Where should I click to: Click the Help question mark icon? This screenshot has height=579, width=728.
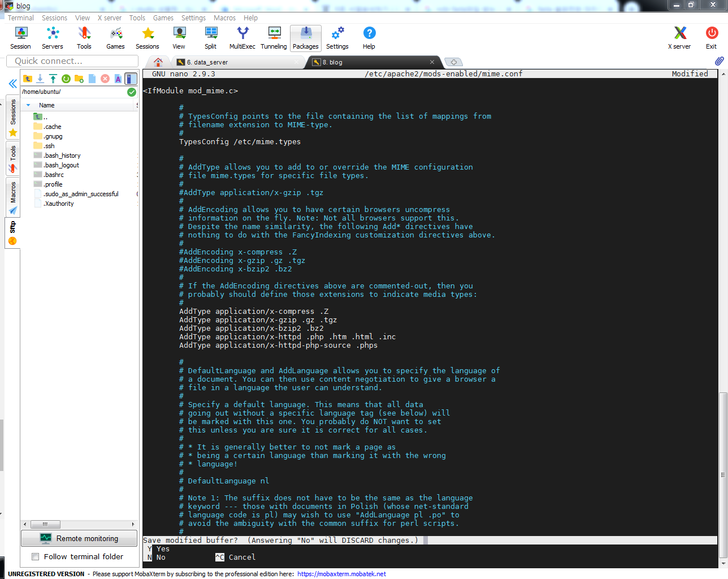[x=369, y=38]
